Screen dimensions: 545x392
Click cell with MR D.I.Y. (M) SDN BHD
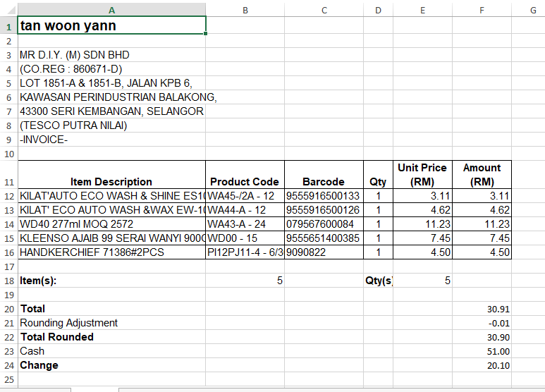[x=111, y=55]
